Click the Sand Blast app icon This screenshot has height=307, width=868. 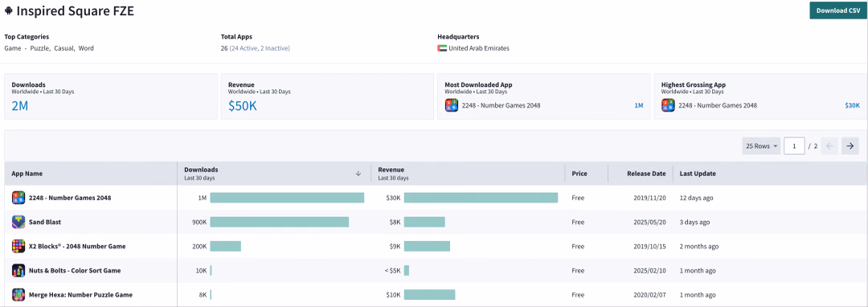18,222
